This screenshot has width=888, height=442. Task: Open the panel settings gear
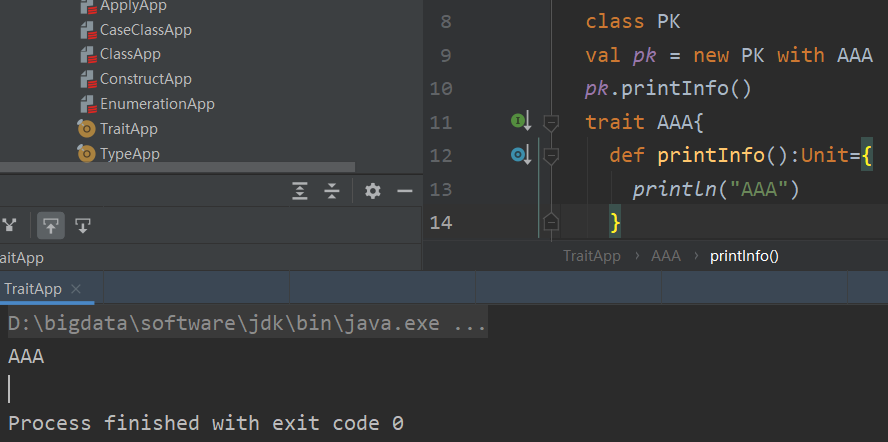point(373,191)
